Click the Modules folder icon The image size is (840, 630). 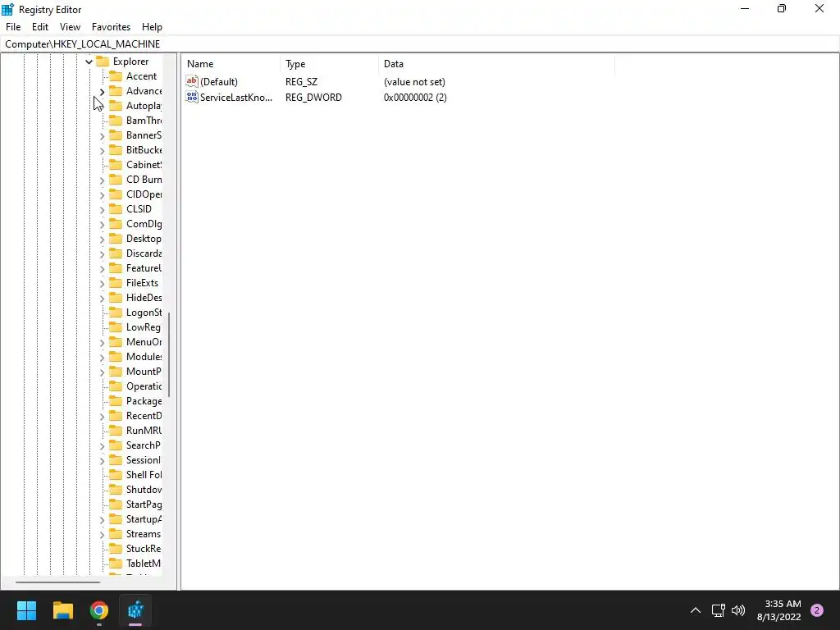[116, 356]
